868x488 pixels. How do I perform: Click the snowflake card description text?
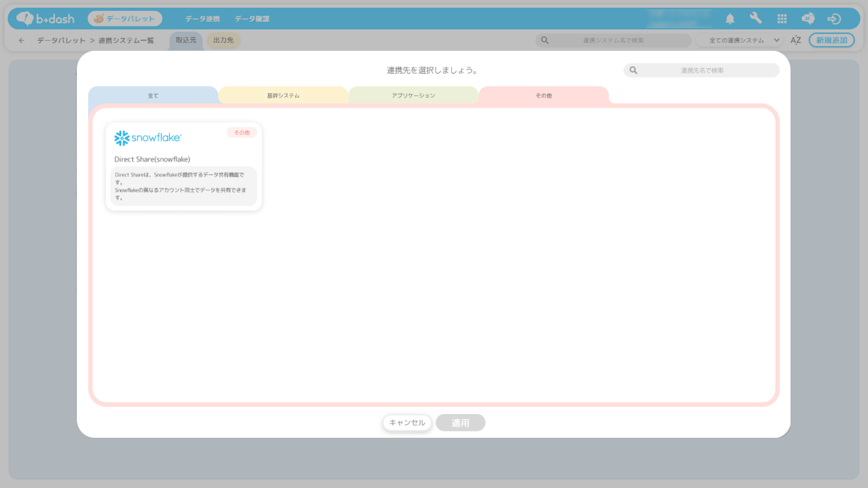tap(184, 186)
